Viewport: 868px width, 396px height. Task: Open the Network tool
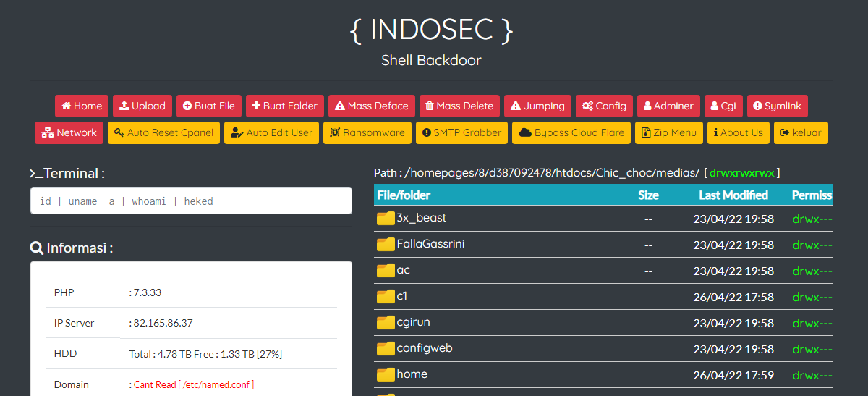coord(69,132)
